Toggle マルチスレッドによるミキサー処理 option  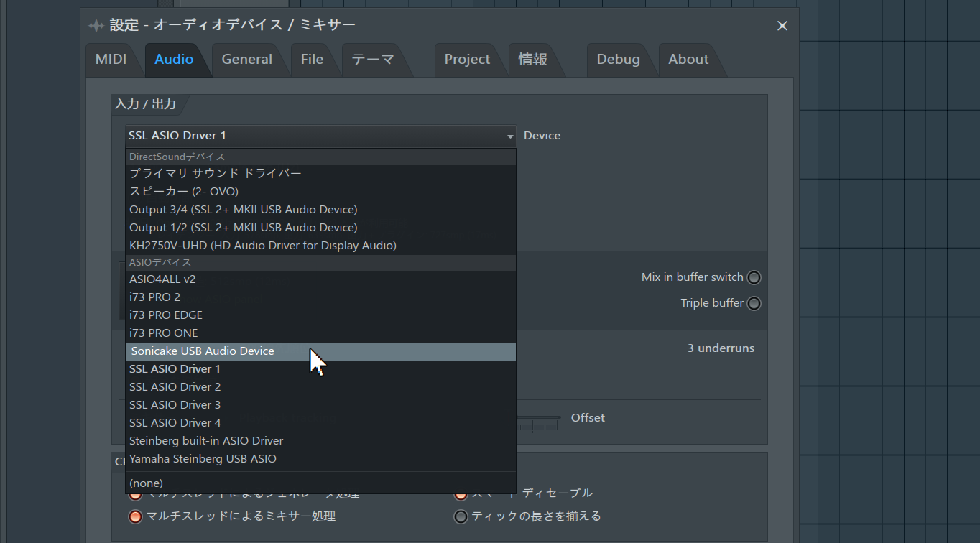point(135,516)
